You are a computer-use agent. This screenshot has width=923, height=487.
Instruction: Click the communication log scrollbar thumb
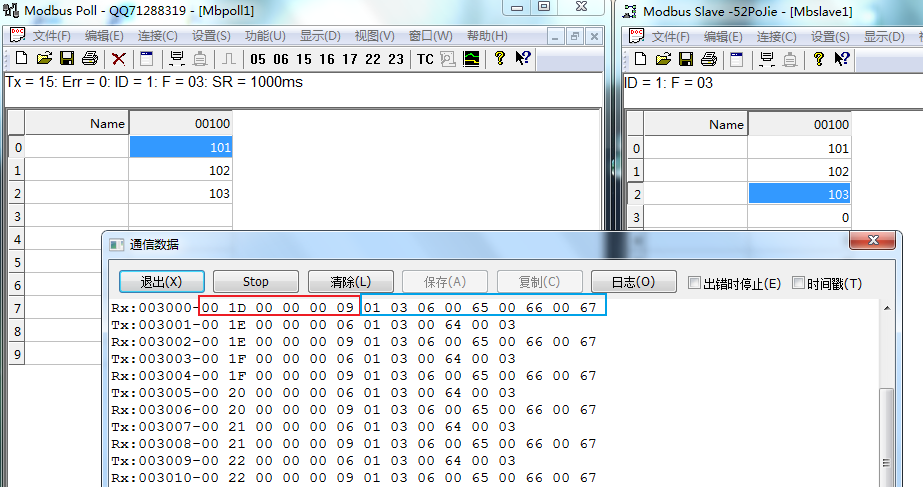tap(887, 438)
